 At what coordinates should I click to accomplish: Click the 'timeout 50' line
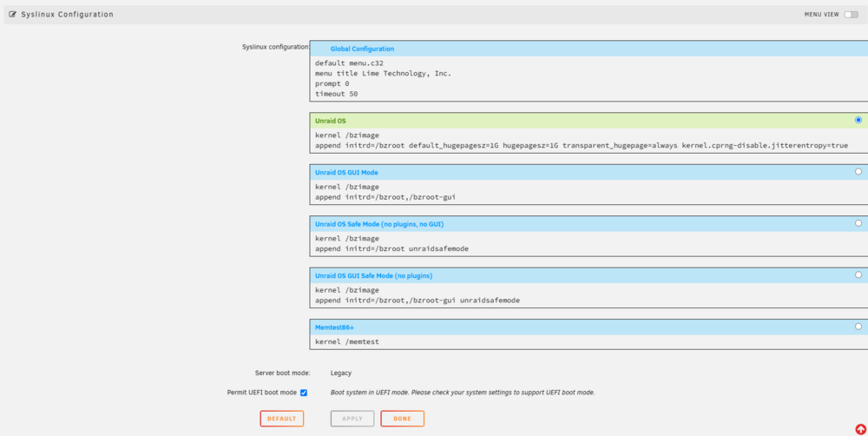pyautogui.click(x=337, y=94)
